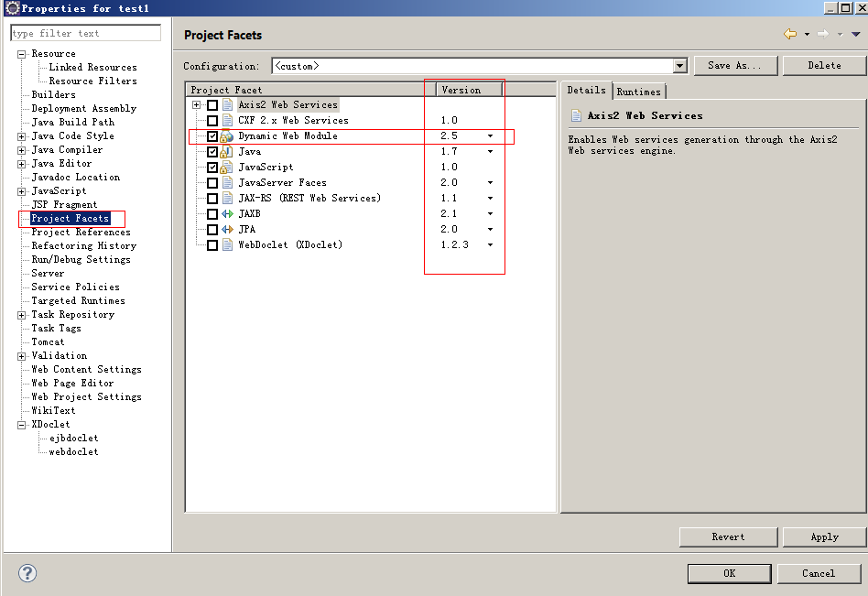Image resolution: width=868 pixels, height=596 pixels.
Task: Click the Dynamic Web Module globe icon
Action: (227, 136)
